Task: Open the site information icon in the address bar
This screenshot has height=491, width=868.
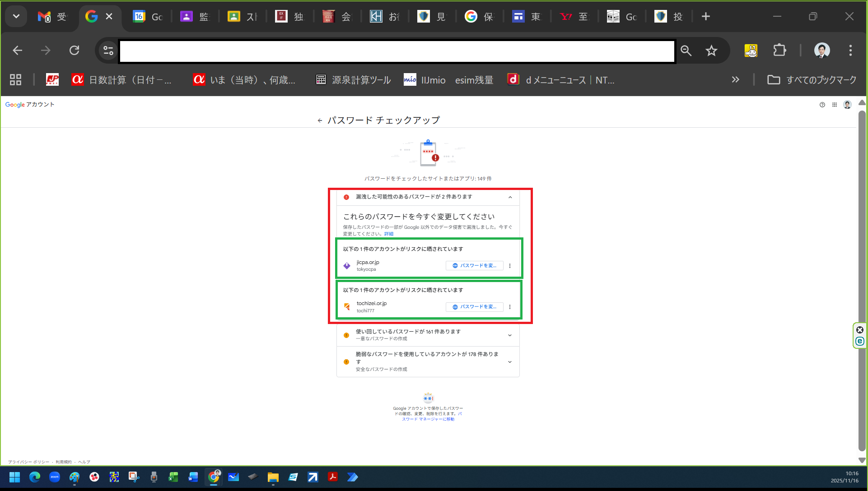Action: [108, 51]
